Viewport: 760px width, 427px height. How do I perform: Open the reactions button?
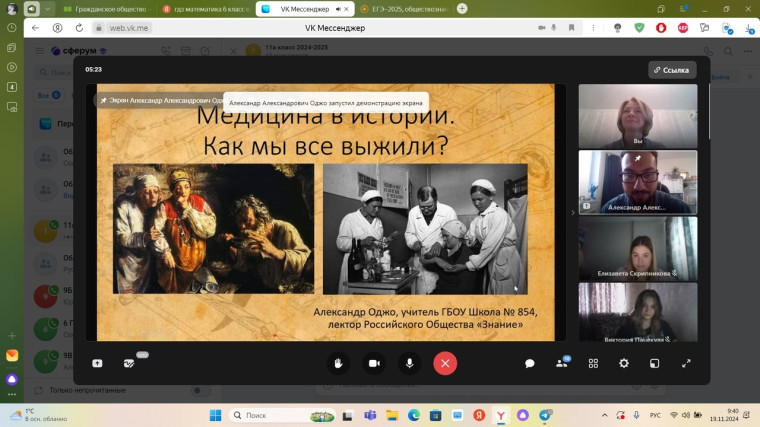[129, 364]
